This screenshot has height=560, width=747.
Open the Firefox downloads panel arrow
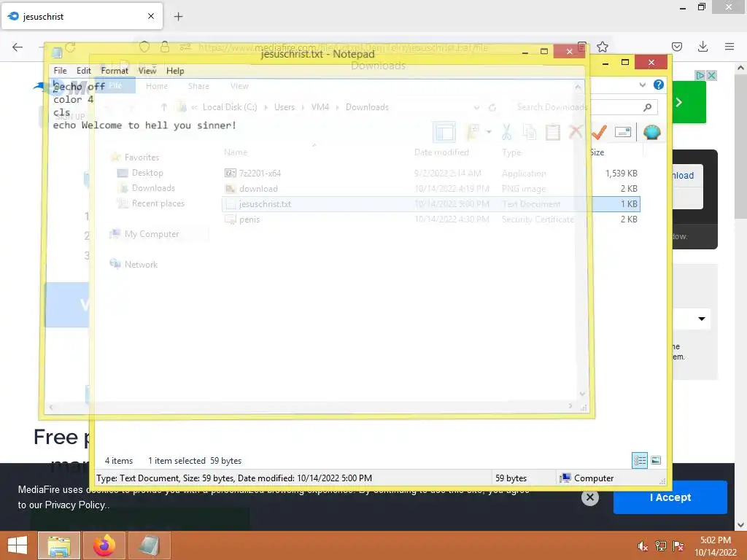click(x=703, y=46)
